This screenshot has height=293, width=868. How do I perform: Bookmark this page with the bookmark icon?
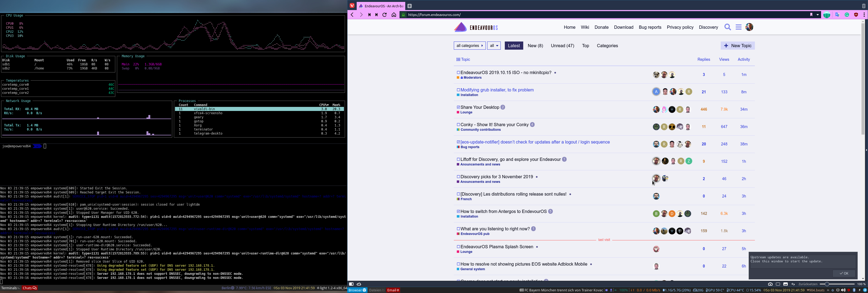point(811,14)
